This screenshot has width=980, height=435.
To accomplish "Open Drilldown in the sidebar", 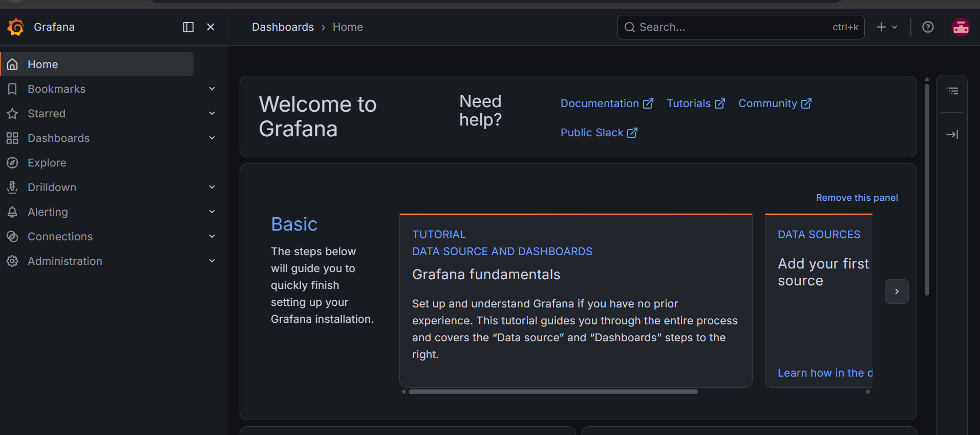I will [52, 188].
